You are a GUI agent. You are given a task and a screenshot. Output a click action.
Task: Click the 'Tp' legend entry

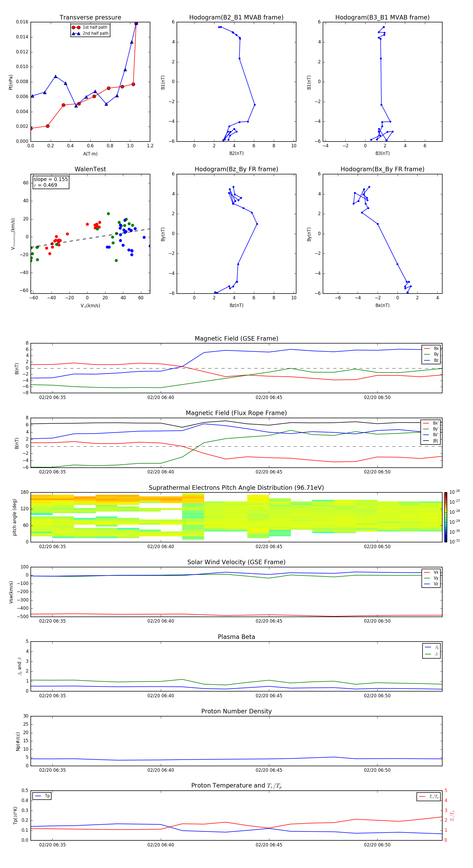point(42,796)
